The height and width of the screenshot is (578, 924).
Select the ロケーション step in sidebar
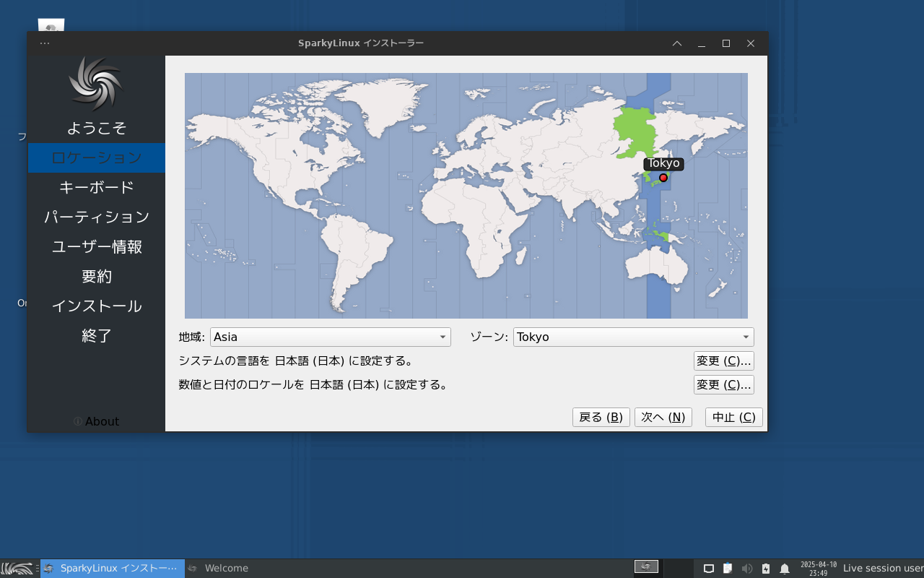97,158
